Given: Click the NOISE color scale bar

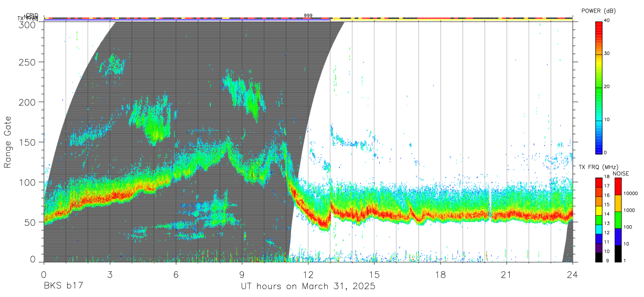Looking at the screenshot, I should (618, 220).
